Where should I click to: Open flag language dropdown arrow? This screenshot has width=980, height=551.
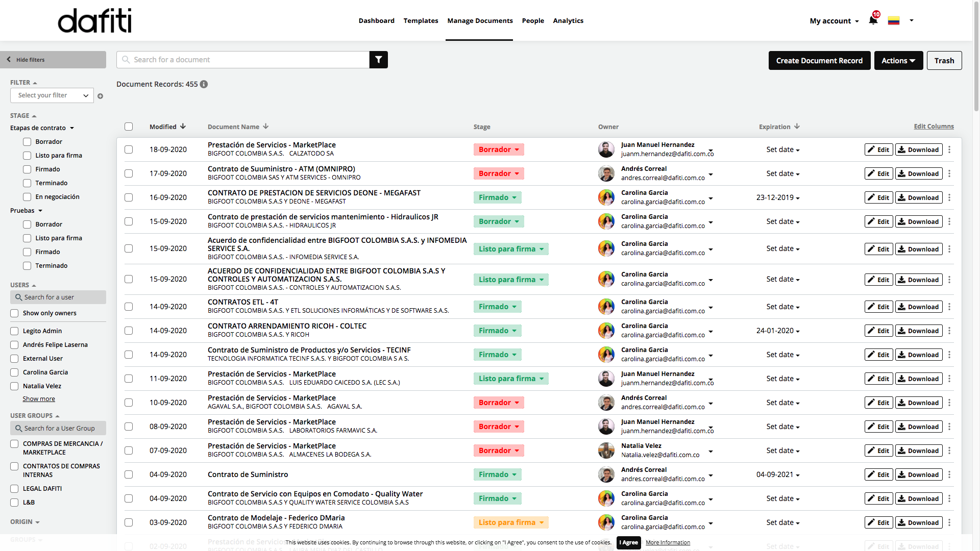[911, 20]
